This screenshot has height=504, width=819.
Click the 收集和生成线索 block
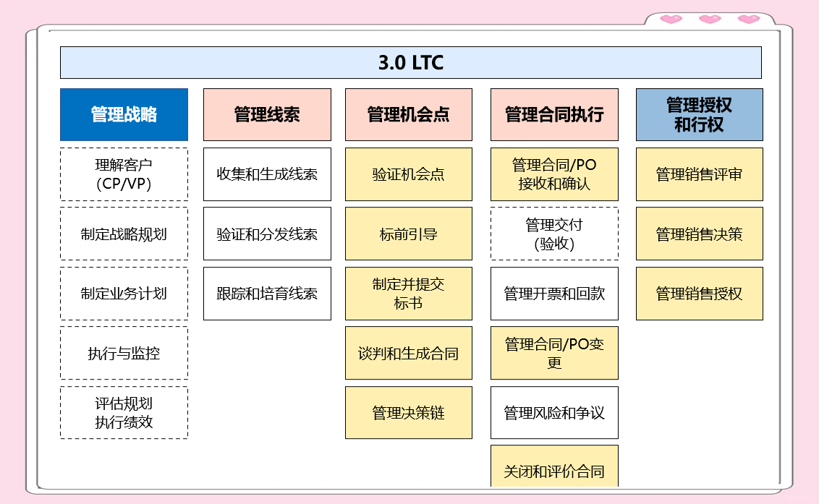click(267, 174)
